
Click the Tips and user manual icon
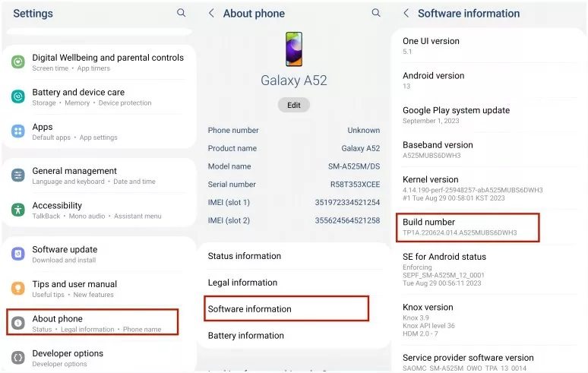coord(18,289)
